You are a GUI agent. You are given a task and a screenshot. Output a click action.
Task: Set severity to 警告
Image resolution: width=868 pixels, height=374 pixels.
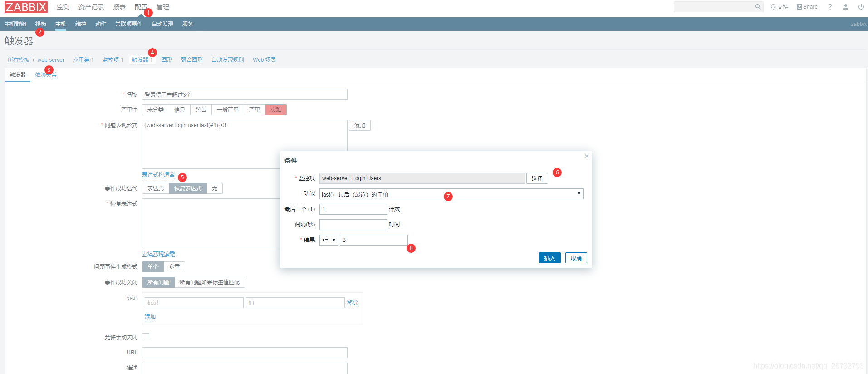click(x=201, y=110)
